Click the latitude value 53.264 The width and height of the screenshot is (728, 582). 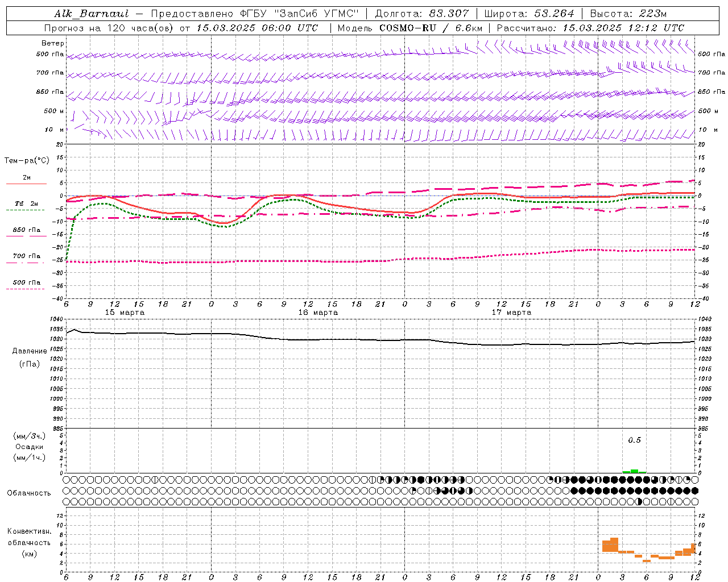(554, 14)
